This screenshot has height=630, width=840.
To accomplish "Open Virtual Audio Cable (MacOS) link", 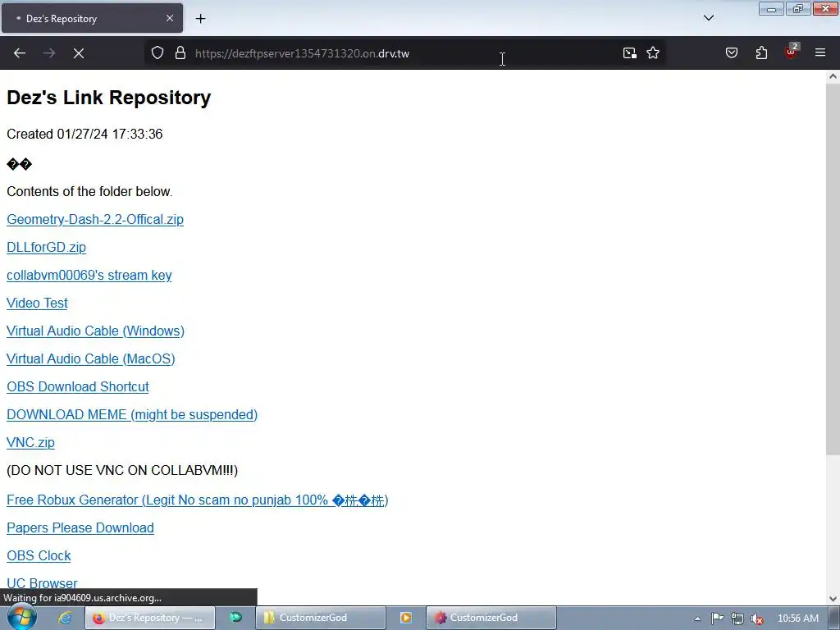I will pos(90,359).
